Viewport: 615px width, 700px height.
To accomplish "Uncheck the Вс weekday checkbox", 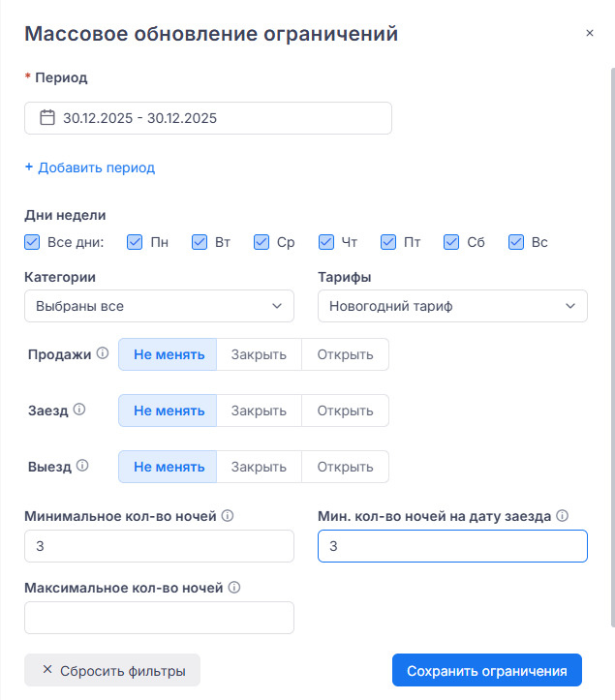I will click(515, 242).
